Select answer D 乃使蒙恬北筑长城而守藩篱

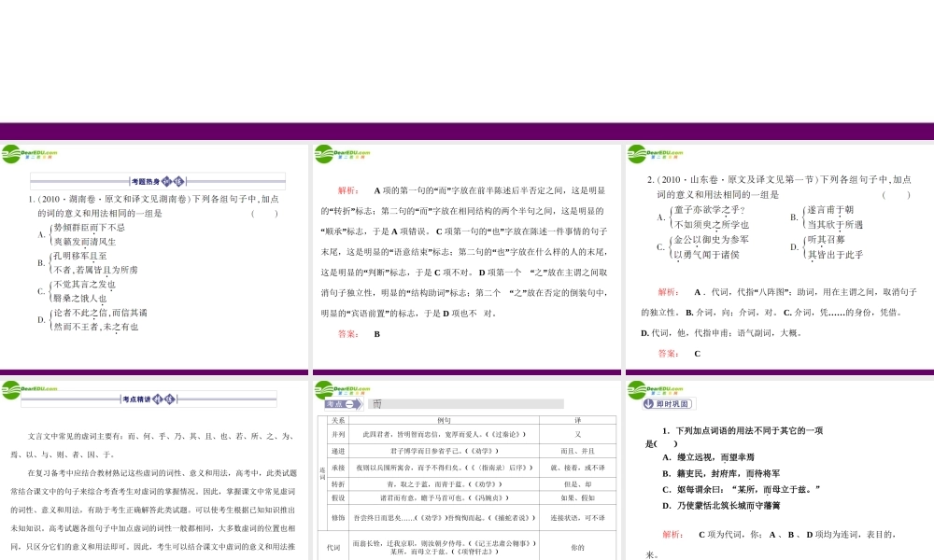coord(721,505)
